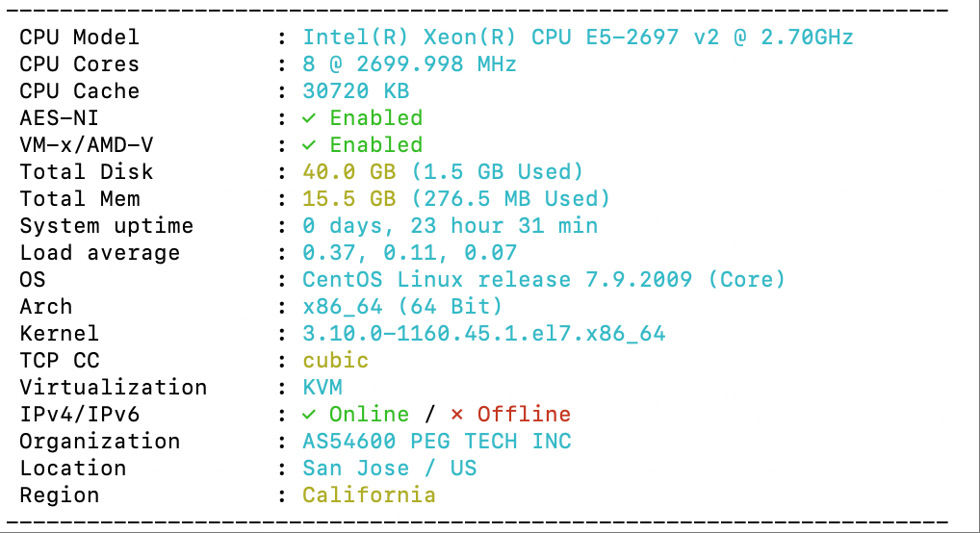Click the red cross before Offline

[x=457, y=415]
